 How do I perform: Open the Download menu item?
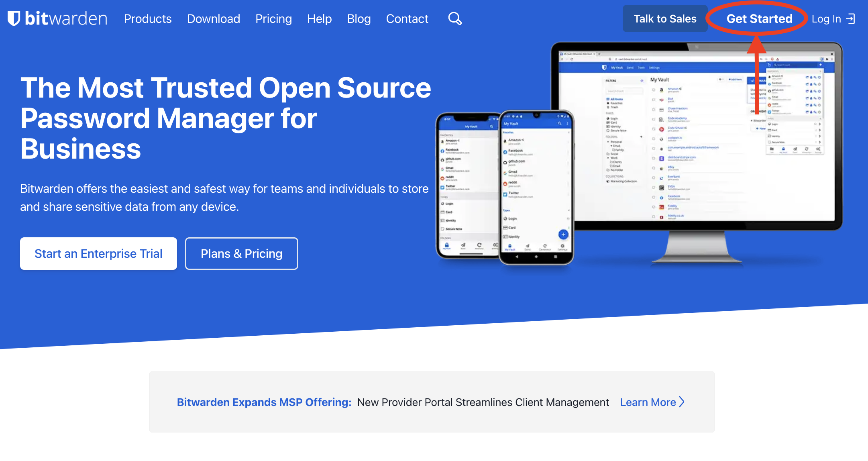pos(214,19)
